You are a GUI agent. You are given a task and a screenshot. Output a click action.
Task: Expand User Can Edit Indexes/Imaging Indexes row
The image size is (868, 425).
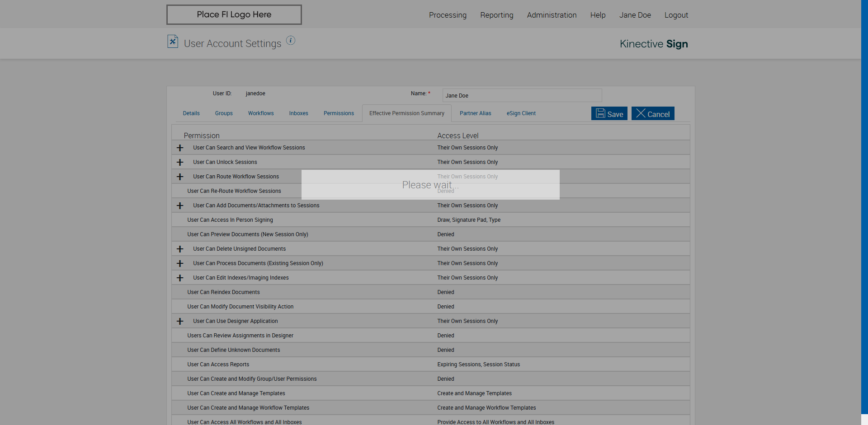[180, 278]
